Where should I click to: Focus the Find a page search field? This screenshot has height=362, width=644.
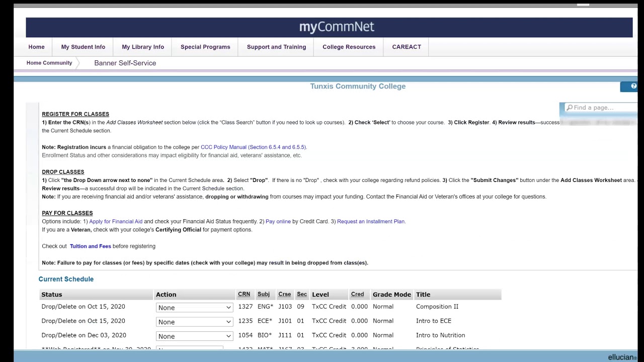[x=600, y=108]
